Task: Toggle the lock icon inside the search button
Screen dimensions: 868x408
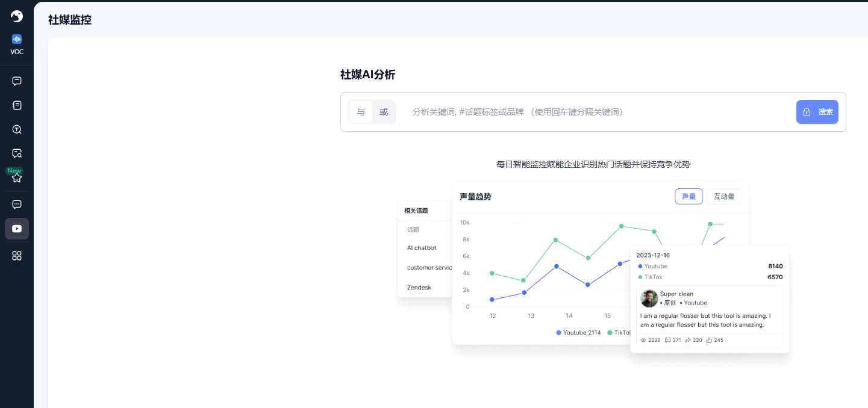Action: click(x=807, y=112)
